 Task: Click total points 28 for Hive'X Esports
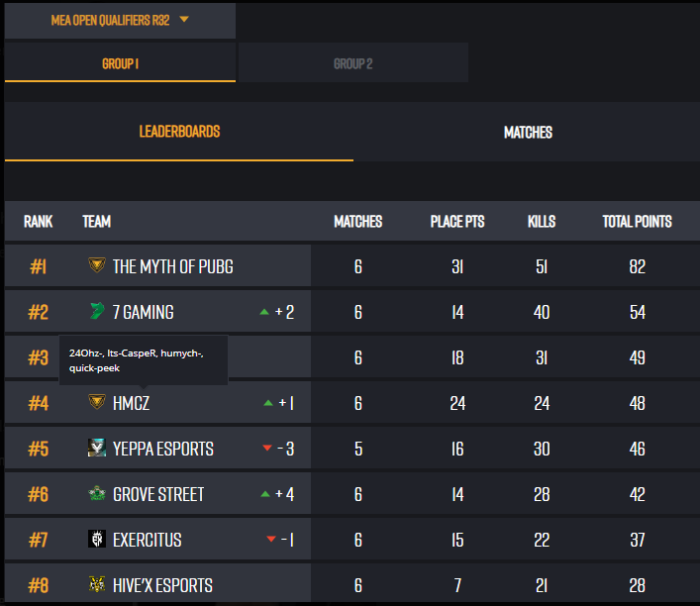(637, 586)
